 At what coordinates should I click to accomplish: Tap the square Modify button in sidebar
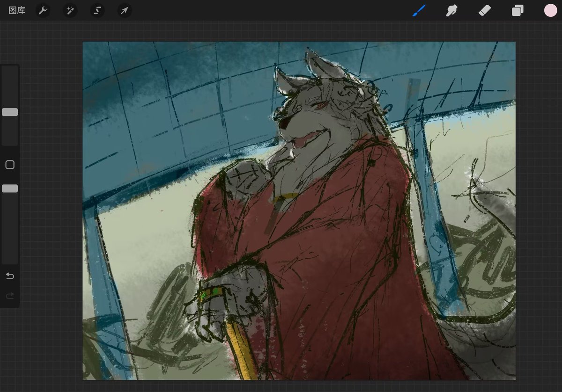tap(10, 165)
